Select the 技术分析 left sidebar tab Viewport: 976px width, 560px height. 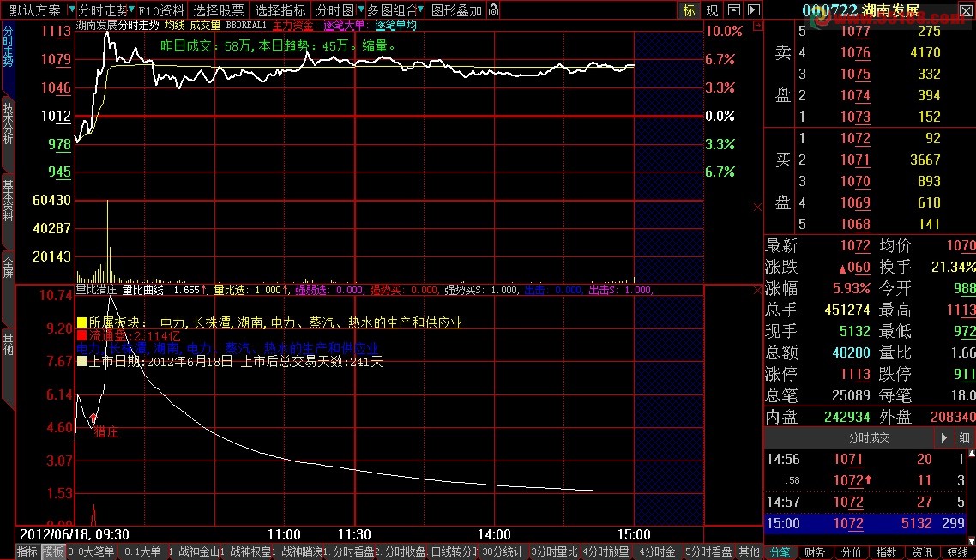[8, 123]
